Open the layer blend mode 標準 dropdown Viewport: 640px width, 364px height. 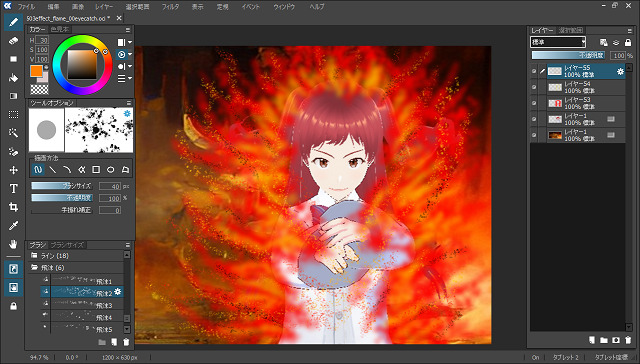click(x=558, y=42)
